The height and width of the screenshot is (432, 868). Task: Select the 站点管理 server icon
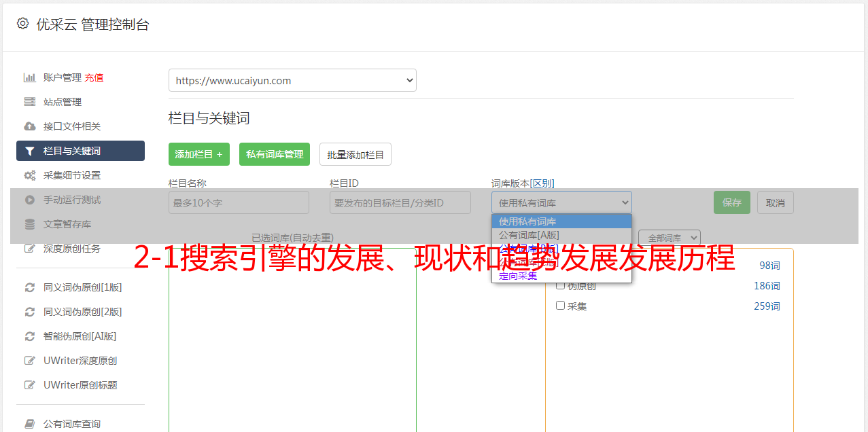pos(30,102)
